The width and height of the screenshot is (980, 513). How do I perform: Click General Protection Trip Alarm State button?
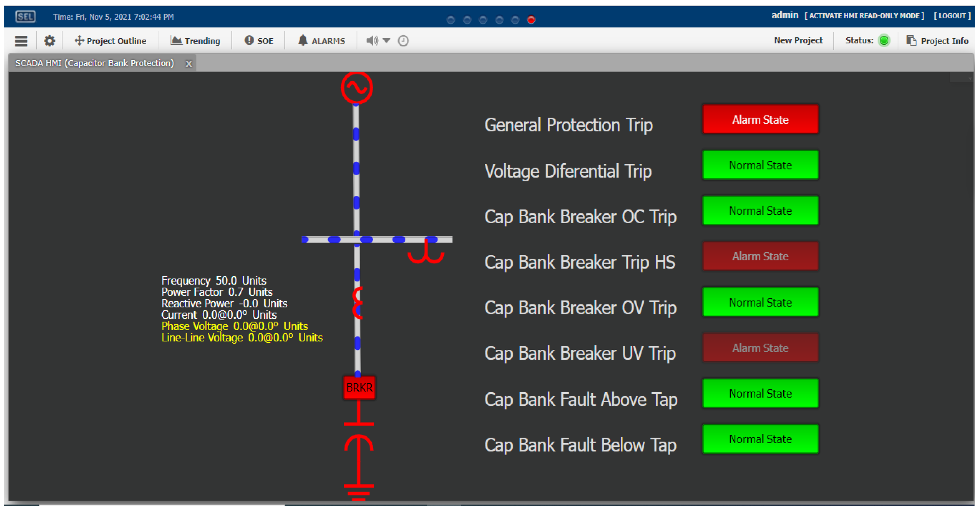(x=760, y=119)
